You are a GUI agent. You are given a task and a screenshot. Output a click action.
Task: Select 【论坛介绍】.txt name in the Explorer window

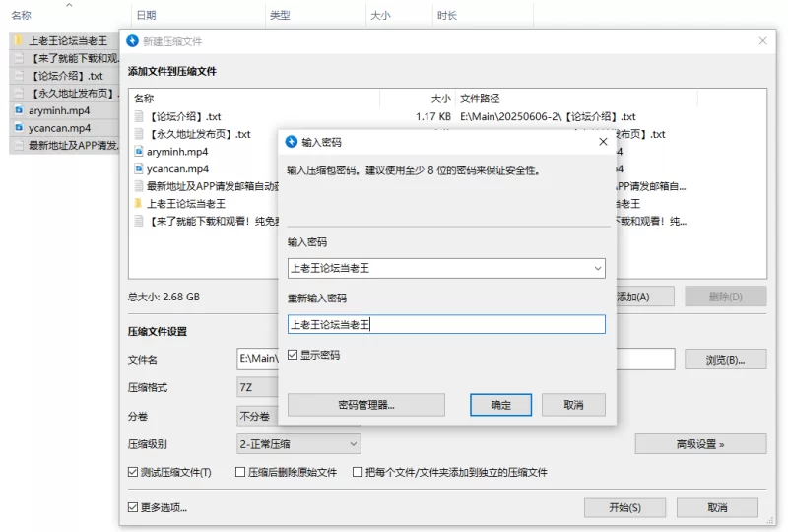click(67, 76)
